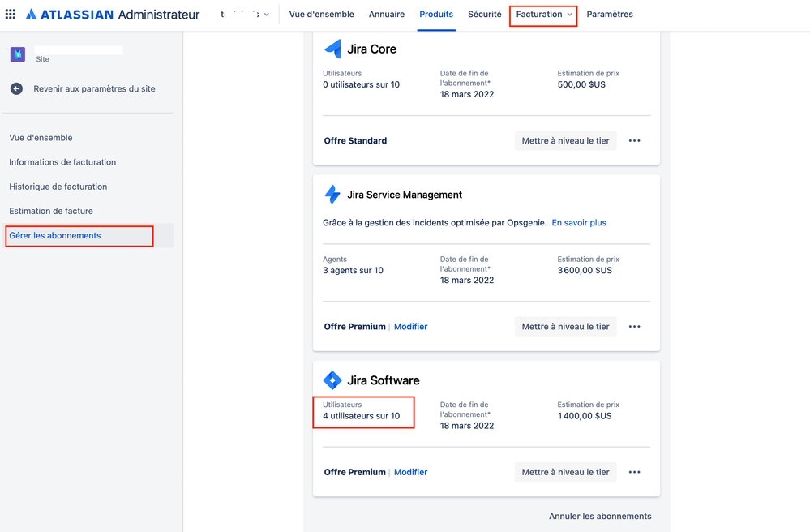810x532 pixels.
Task: Click Annuler les abonnements
Action: coord(600,516)
